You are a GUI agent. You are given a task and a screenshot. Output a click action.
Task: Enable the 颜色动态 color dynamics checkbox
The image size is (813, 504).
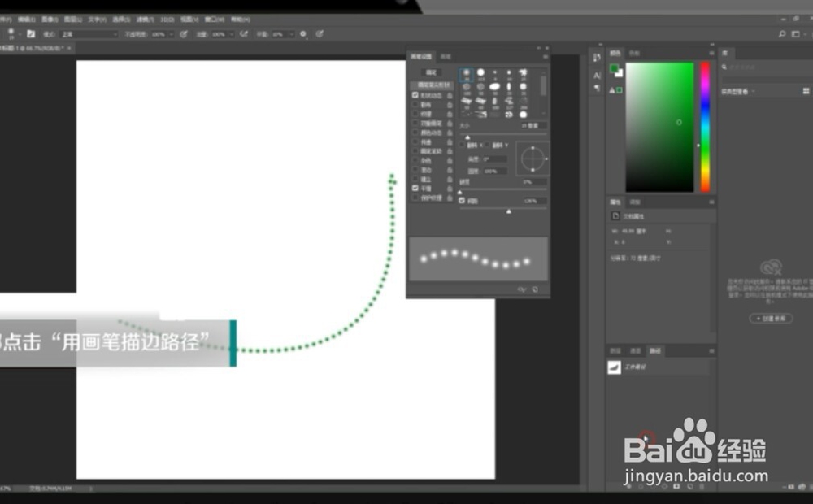(x=415, y=133)
